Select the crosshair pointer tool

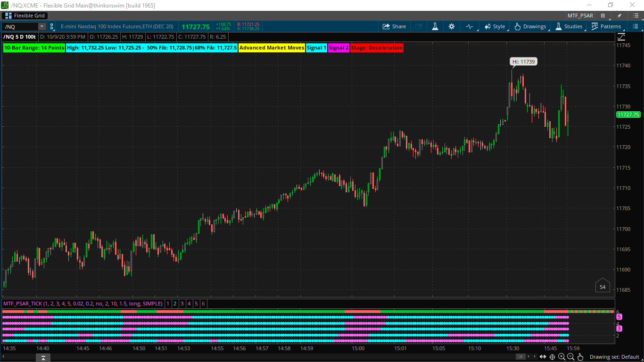[x=553, y=357]
